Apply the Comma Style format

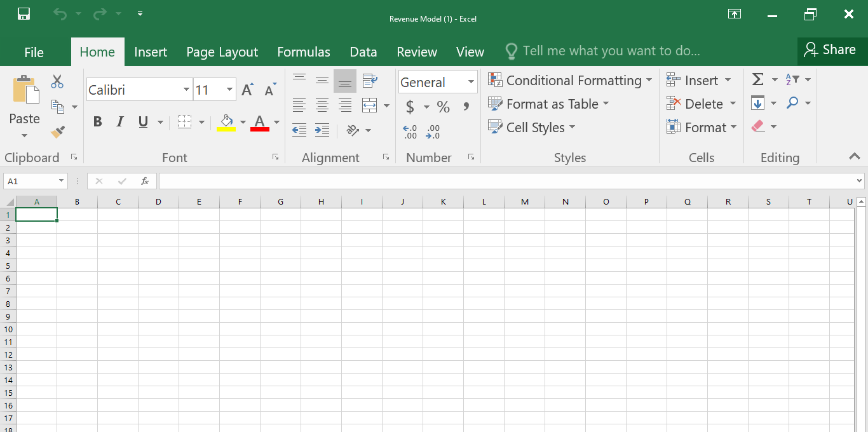pyautogui.click(x=466, y=107)
